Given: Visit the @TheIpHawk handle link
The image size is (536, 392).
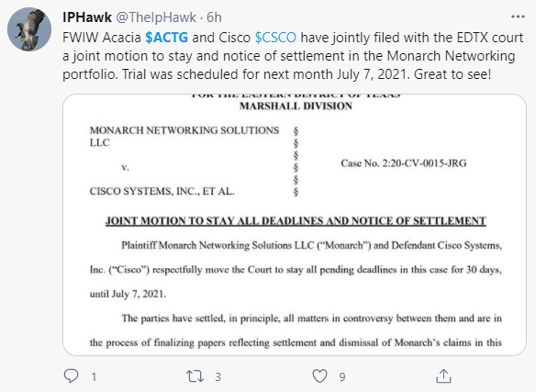Looking at the screenshot, I should 156,17.
